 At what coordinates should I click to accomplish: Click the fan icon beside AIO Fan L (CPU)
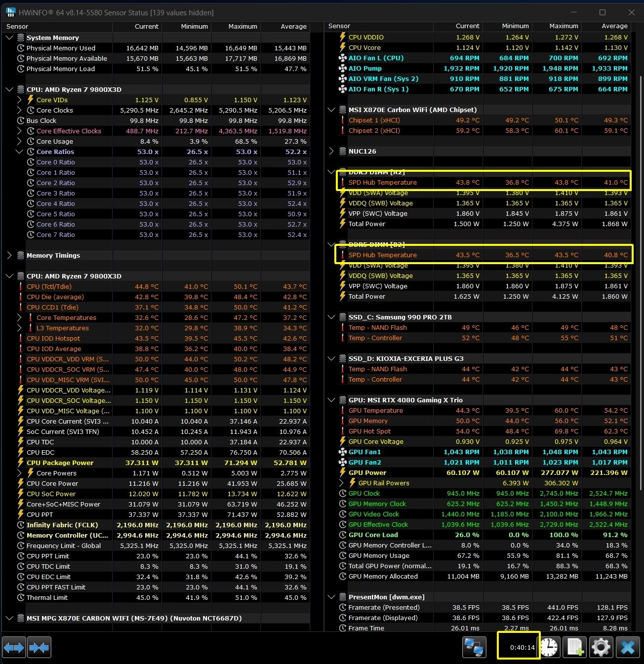343,58
